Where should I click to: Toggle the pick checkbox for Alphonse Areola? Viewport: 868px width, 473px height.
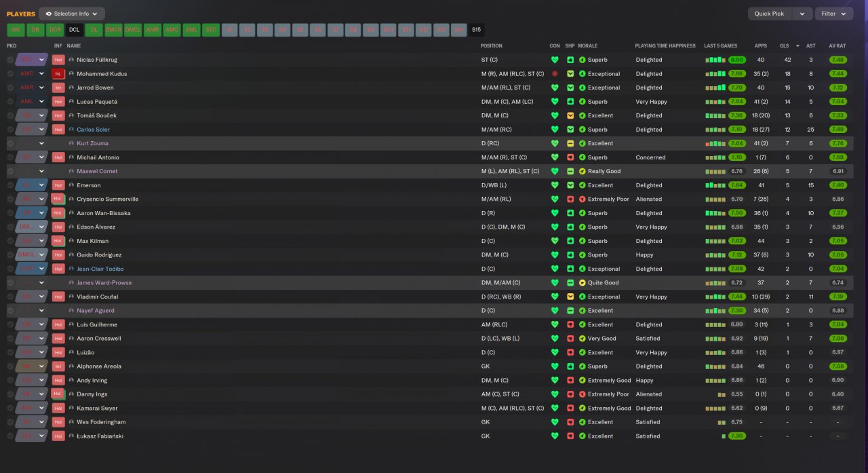(x=10, y=366)
